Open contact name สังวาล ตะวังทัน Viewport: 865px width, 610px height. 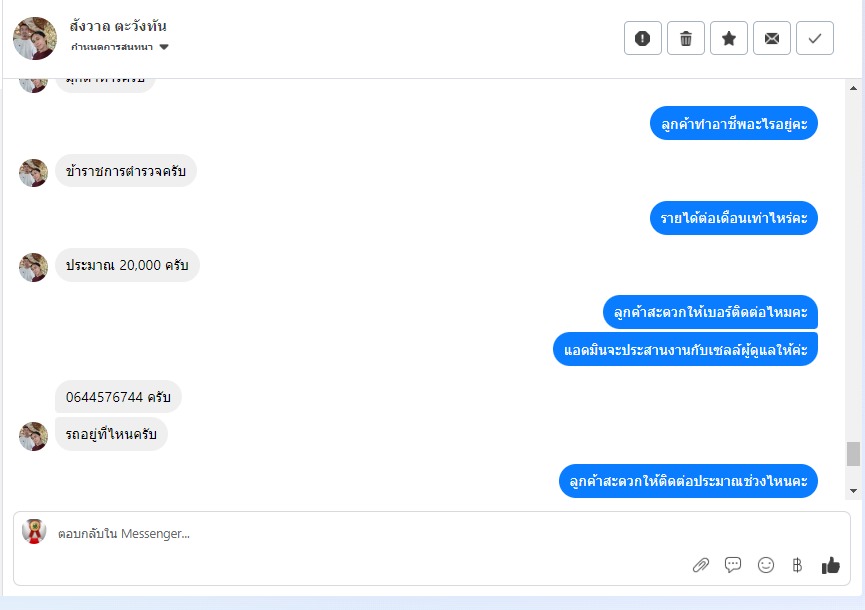[x=118, y=26]
